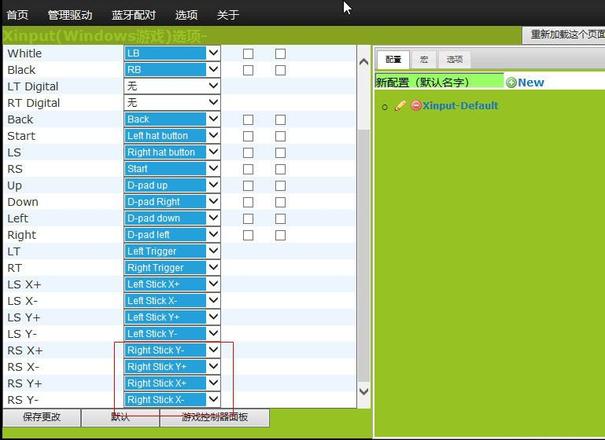Screen dimensions: 605x440
Task: Open the Xinput-Default profile link
Action: click(460, 106)
